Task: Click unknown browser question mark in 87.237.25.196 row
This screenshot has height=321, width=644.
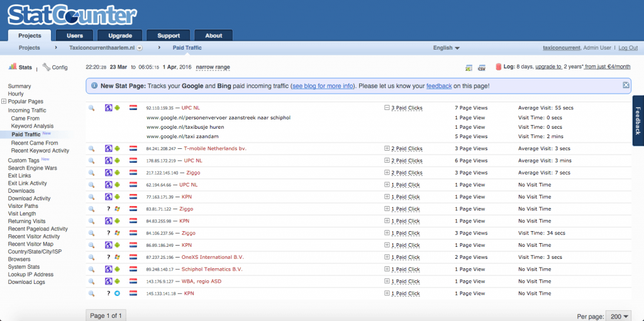Action: click(x=108, y=258)
